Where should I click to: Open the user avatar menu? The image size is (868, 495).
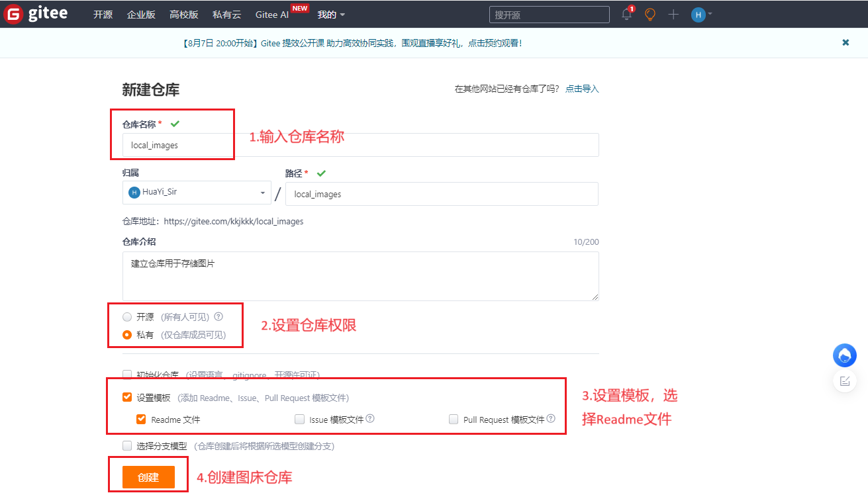pyautogui.click(x=702, y=15)
